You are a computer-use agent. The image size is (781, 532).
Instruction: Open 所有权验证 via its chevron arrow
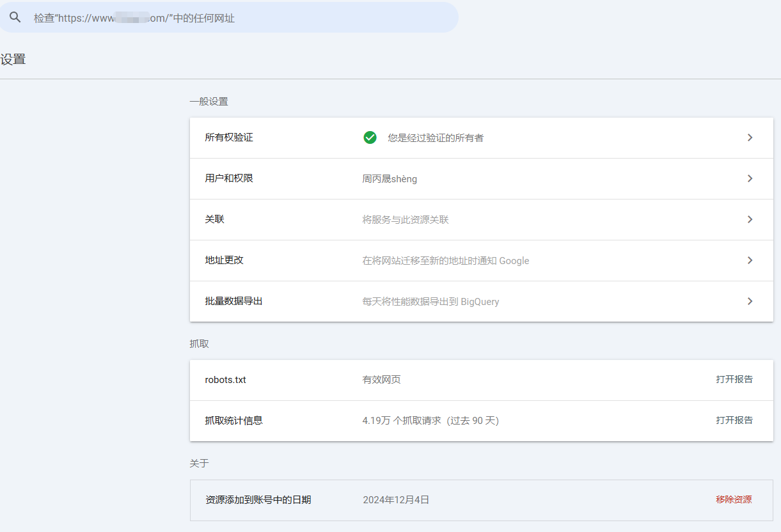[750, 137]
